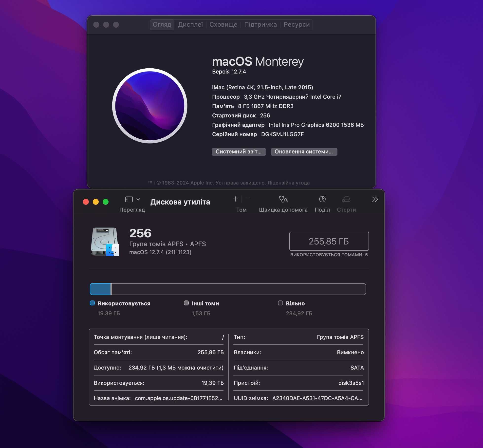The height and width of the screenshot is (448, 483).
Task: Expand the Перегляд dropdown chevron
Action: coord(138,199)
